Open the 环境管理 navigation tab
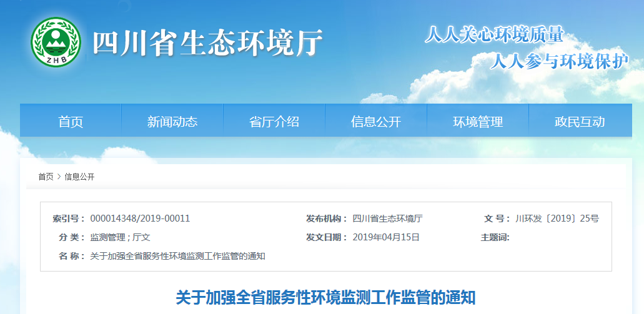The image size is (644, 314). click(x=478, y=122)
